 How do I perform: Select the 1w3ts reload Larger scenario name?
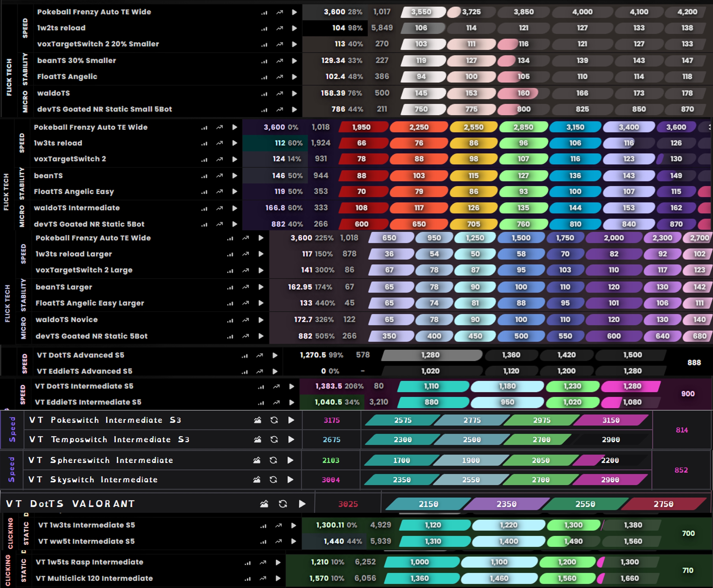(73, 254)
